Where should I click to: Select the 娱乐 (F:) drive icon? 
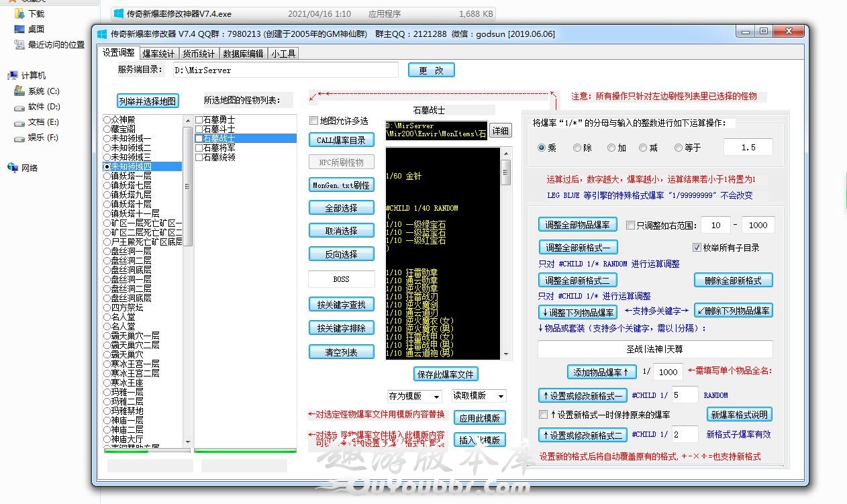click(19, 138)
